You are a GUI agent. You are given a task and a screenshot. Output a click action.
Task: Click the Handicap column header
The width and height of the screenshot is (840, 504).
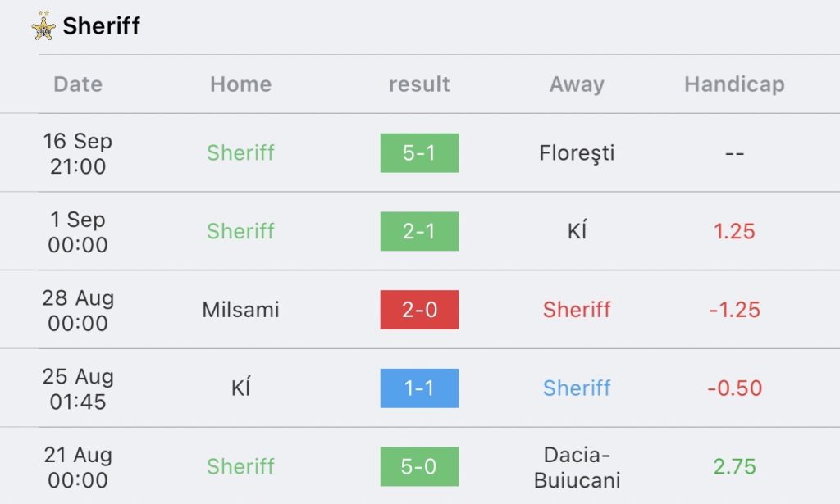[734, 84]
